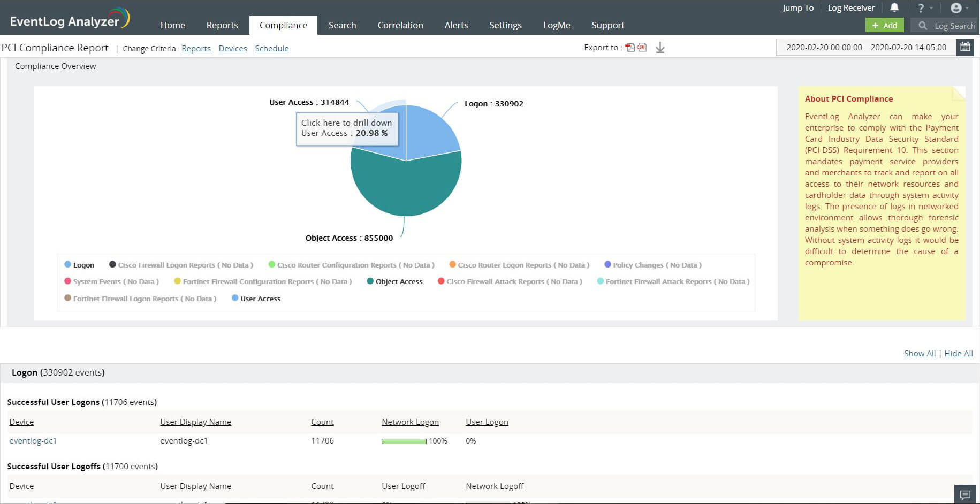Screen dimensions: 980x504
Task: Open the Support tab
Action: point(608,25)
